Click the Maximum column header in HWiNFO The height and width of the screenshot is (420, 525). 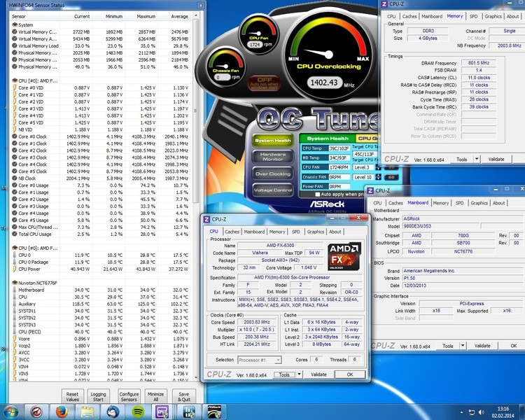146,16
